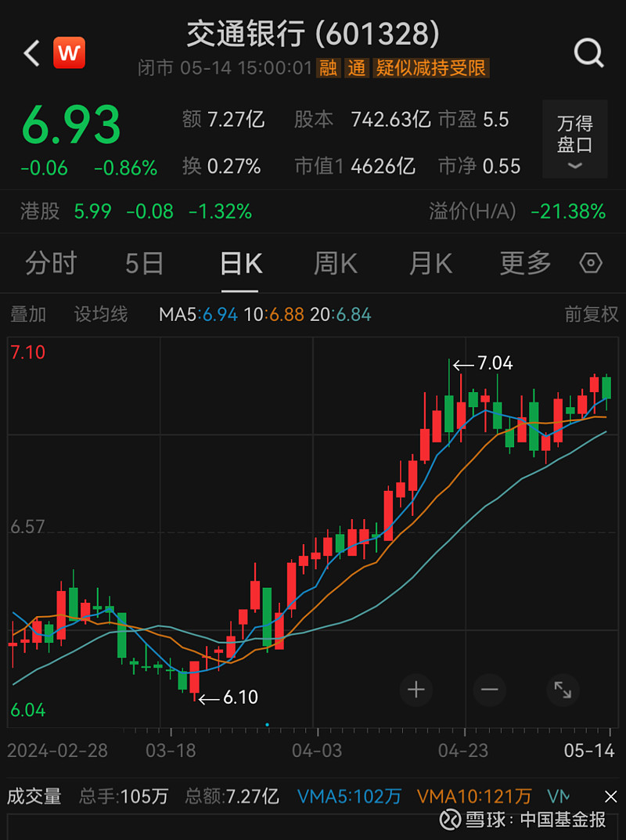Switch to the 分时 tab
This screenshot has width=626, height=840.
51,264
